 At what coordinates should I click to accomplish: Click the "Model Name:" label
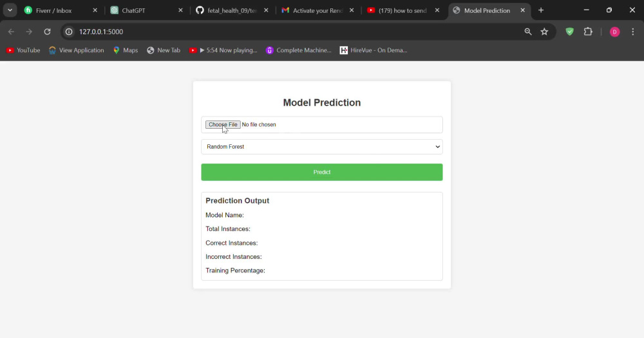(225, 215)
